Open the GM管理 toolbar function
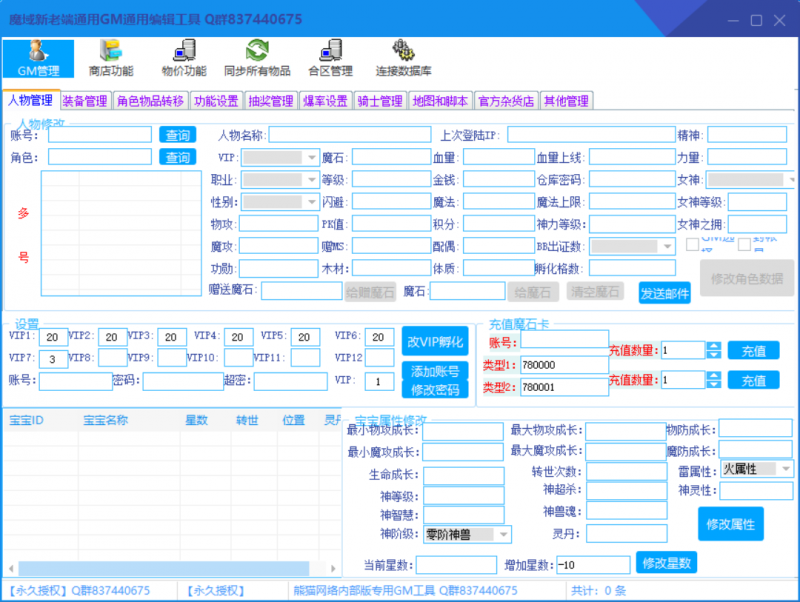The image size is (800, 602). 37,56
